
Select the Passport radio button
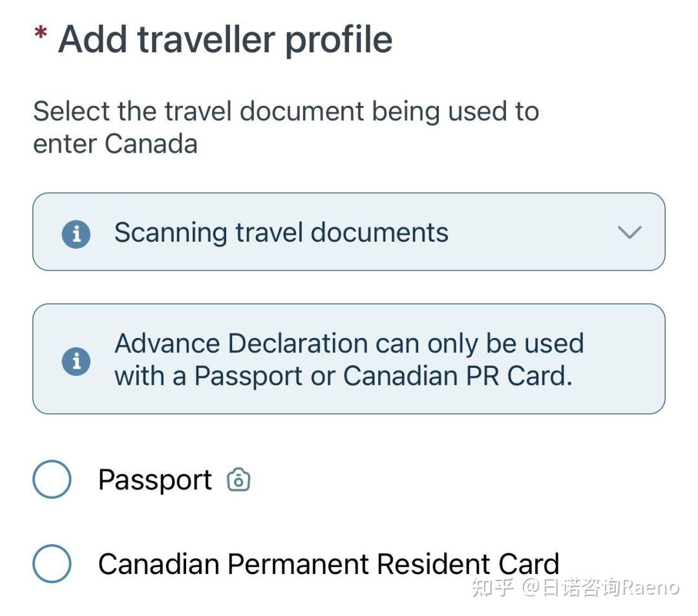52,479
